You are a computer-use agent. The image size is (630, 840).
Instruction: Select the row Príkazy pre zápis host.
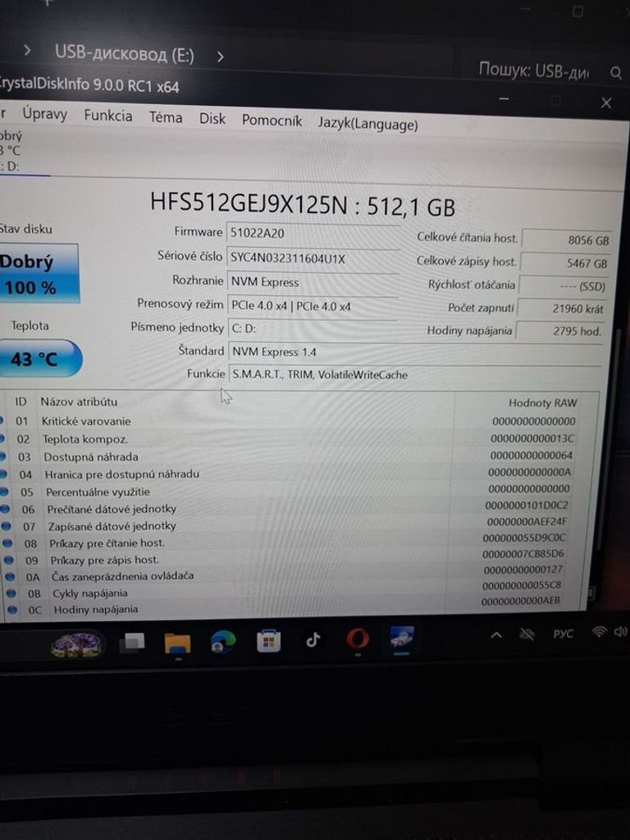click(290, 559)
